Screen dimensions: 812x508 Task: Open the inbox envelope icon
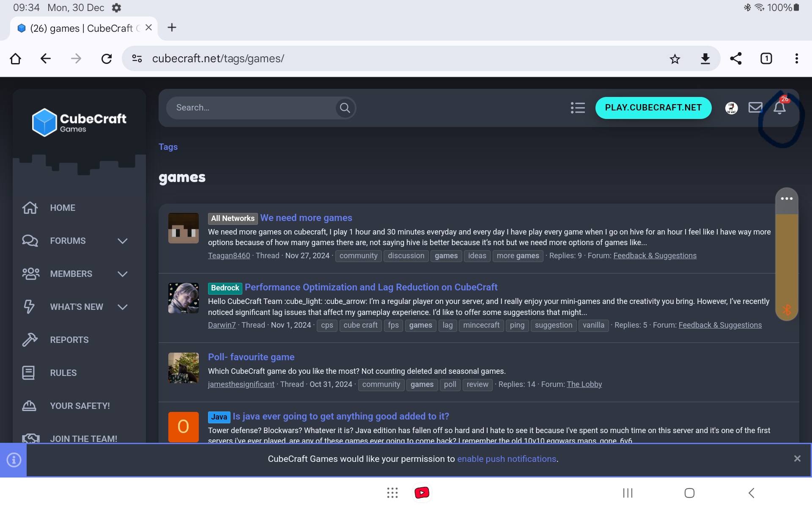(755, 108)
